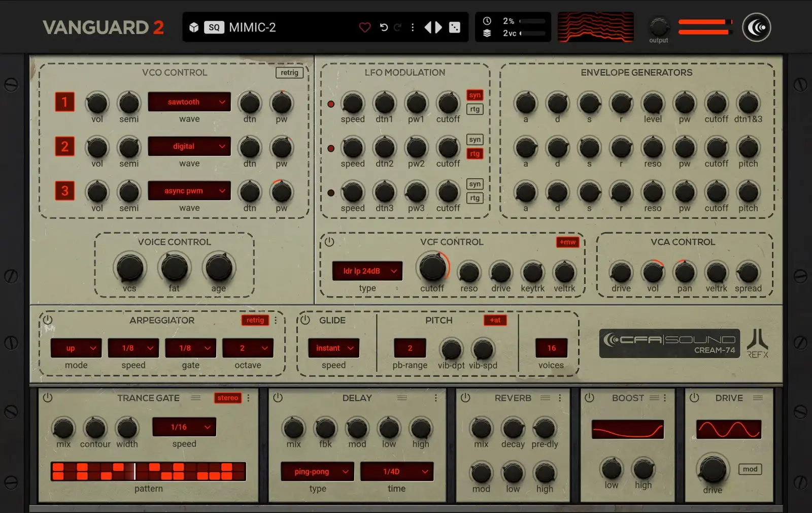Undo the last change in the preset bar
This screenshot has width=812, height=513.
coord(384,27)
